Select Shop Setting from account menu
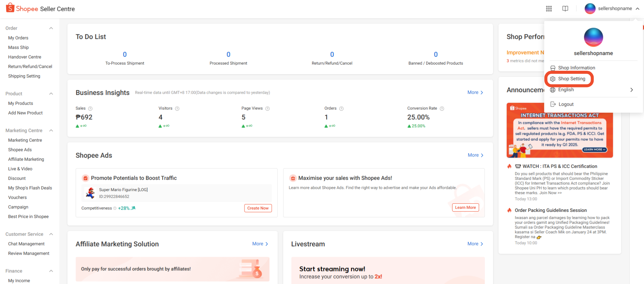The image size is (644, 284). pyautogui.click(x=571, y=79)
